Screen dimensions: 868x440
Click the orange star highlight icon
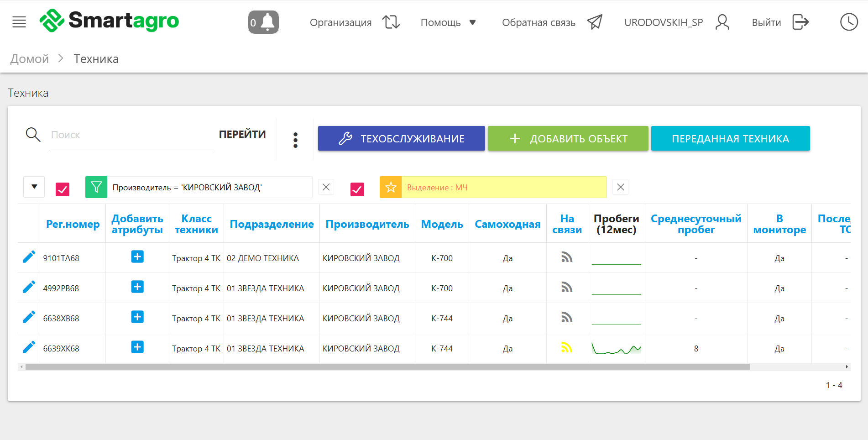click(391, 187)
